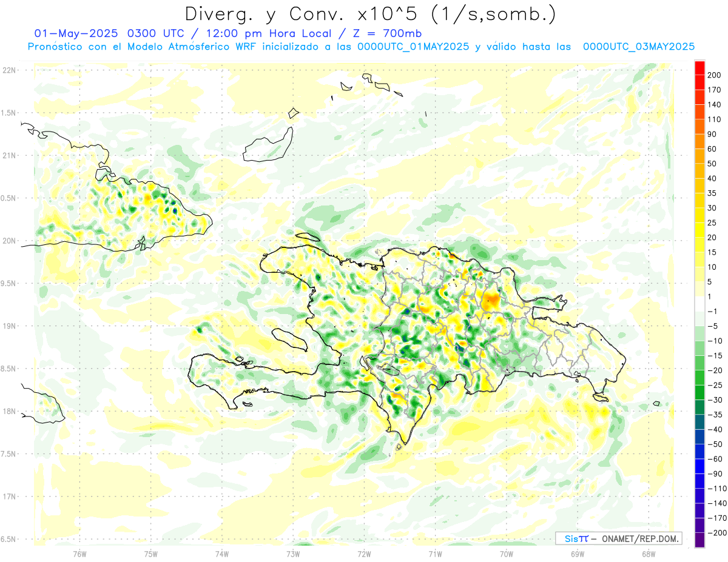Click the '-110' colorbar label
728x562 pixels.
(x=718, y=488)
